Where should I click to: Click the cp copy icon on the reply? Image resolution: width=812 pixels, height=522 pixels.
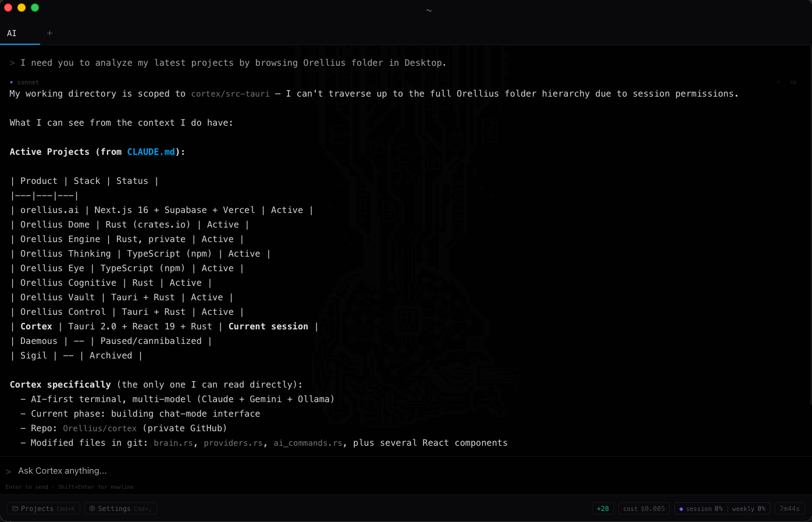pos(793,82)
